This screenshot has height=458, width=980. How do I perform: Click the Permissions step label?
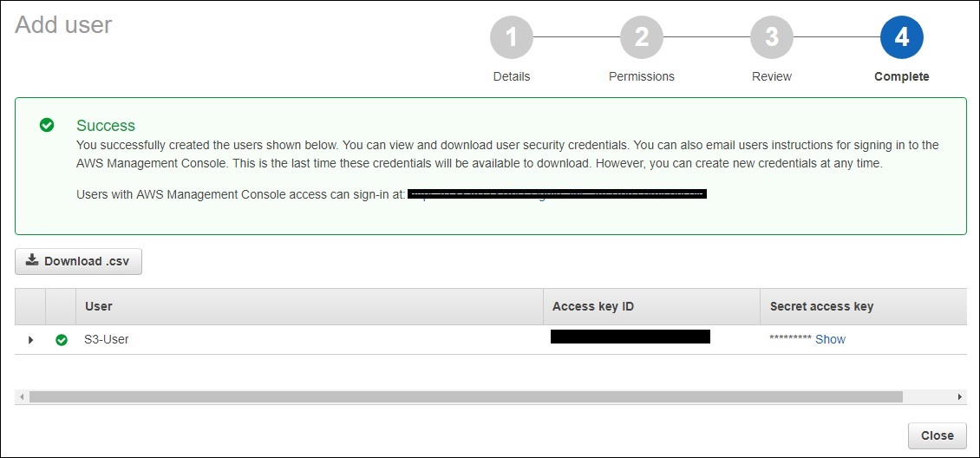tap(642, 76)
